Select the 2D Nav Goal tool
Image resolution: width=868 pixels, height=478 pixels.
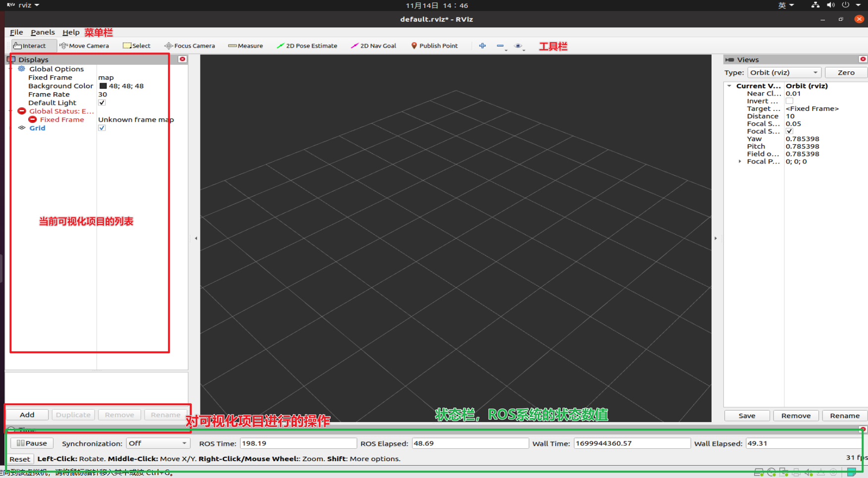(x=374, y=46)
